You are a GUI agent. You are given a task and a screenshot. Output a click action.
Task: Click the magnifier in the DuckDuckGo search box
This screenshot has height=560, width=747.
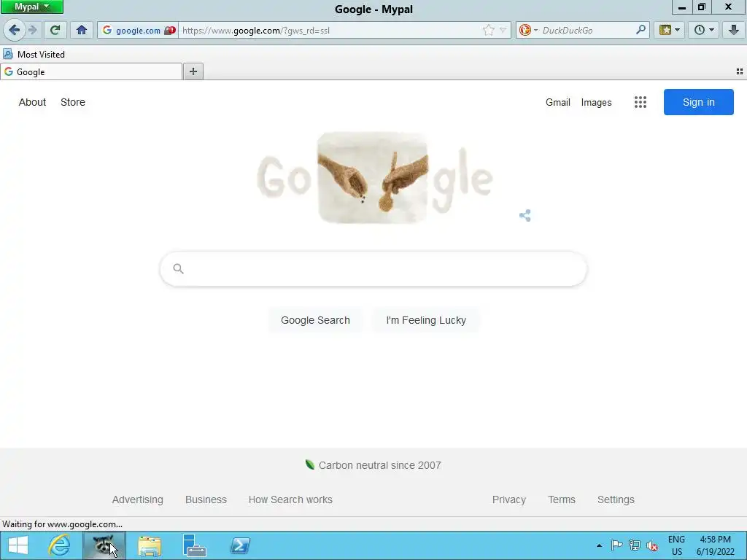pos(640,30)
